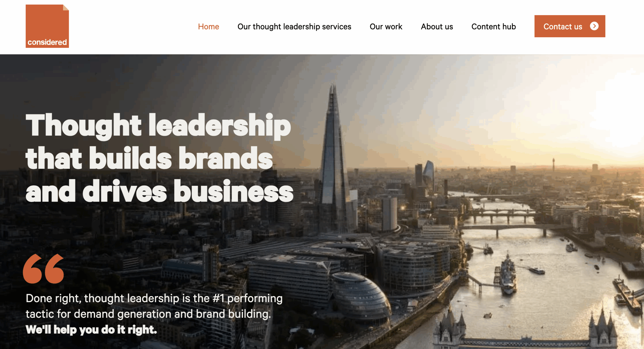Click the "and drives business" headline line
644x349 pixels.
(x=159, y=191)
